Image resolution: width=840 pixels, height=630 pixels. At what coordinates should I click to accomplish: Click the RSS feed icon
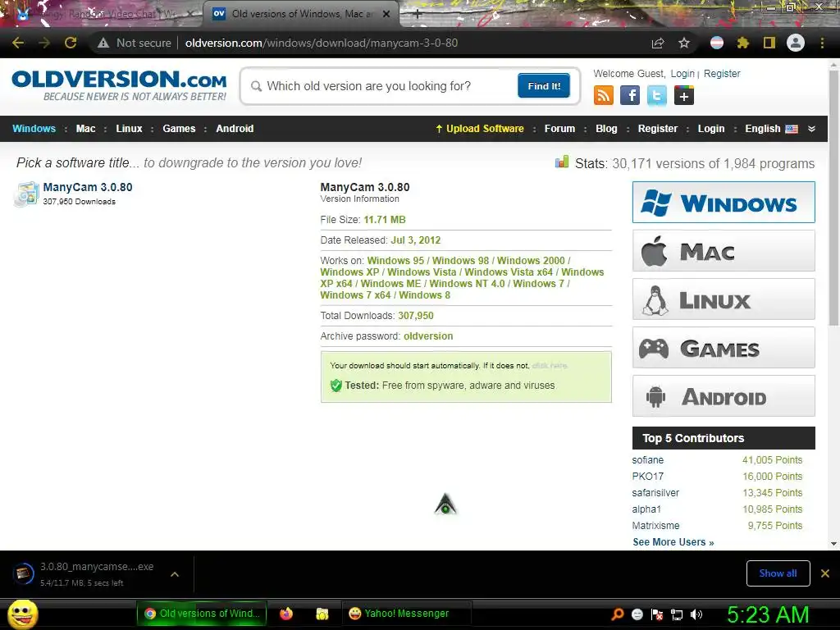pos(603,96)
